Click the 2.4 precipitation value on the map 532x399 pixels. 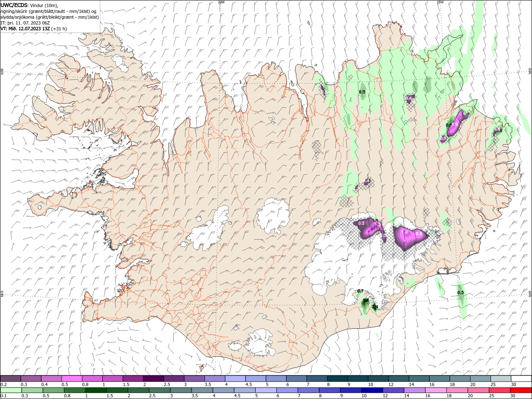pyautogui.click(x=375, y=307)
